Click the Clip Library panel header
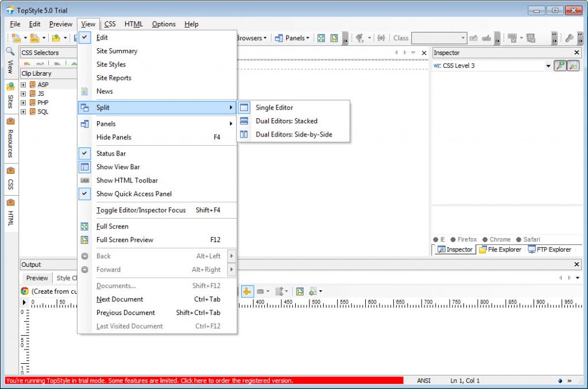 pos(49,73)
